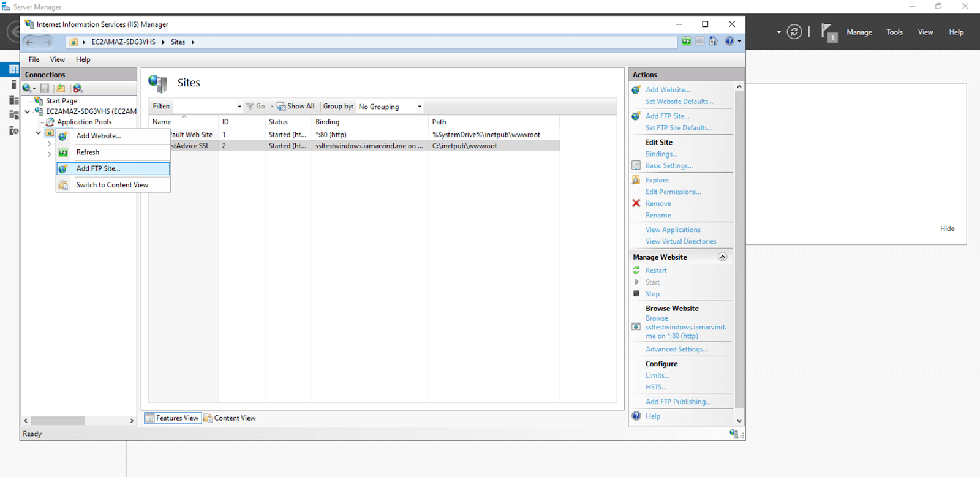Open Server Manager Tools menu
The width and height of the screenshot is (980, 477).
coord(894,32)
